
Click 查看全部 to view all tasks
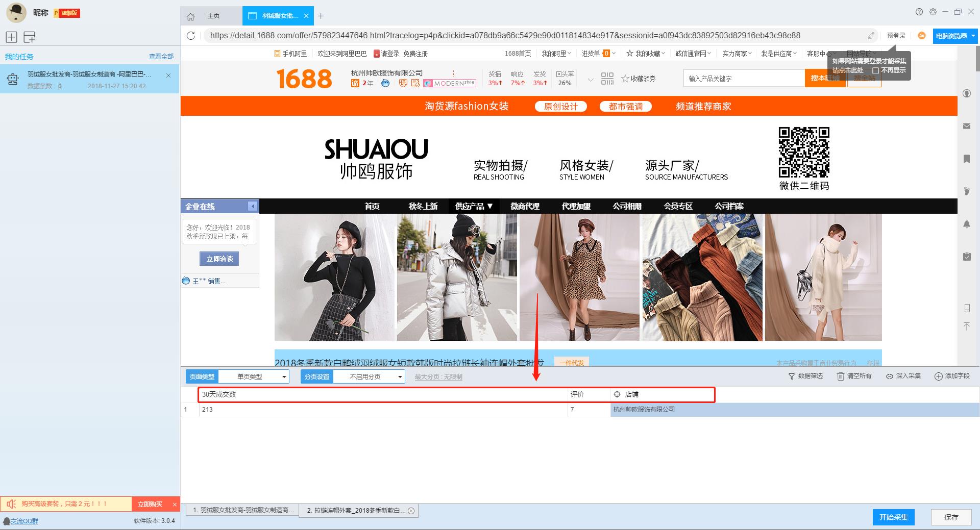point(161,56)
